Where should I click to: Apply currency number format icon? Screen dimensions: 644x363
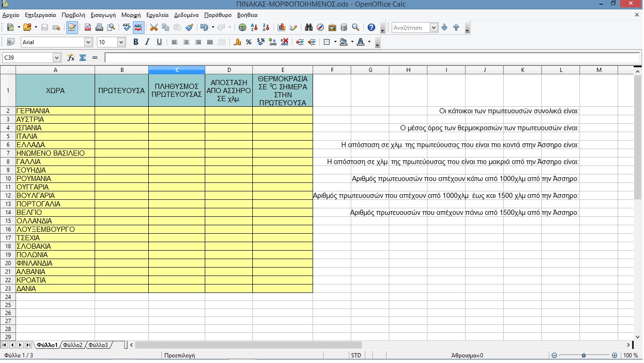coord(237,42)
